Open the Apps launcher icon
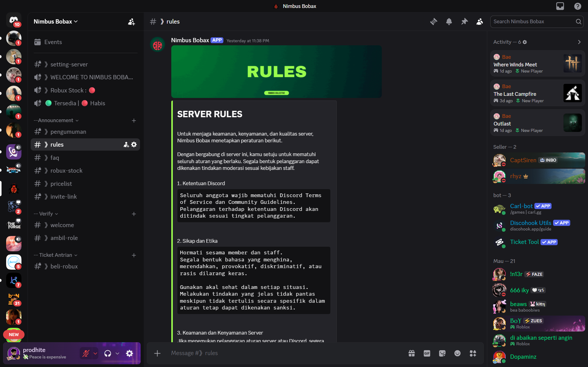 [x=473, y=353]
